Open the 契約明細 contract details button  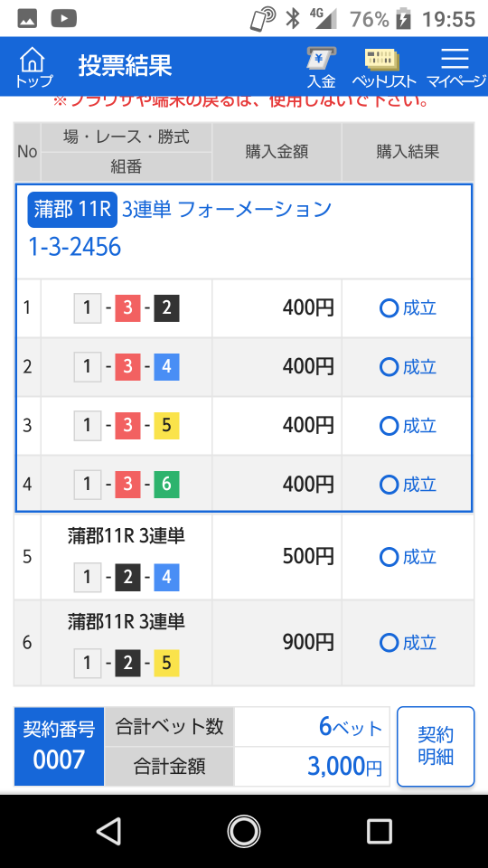[436, 746]
